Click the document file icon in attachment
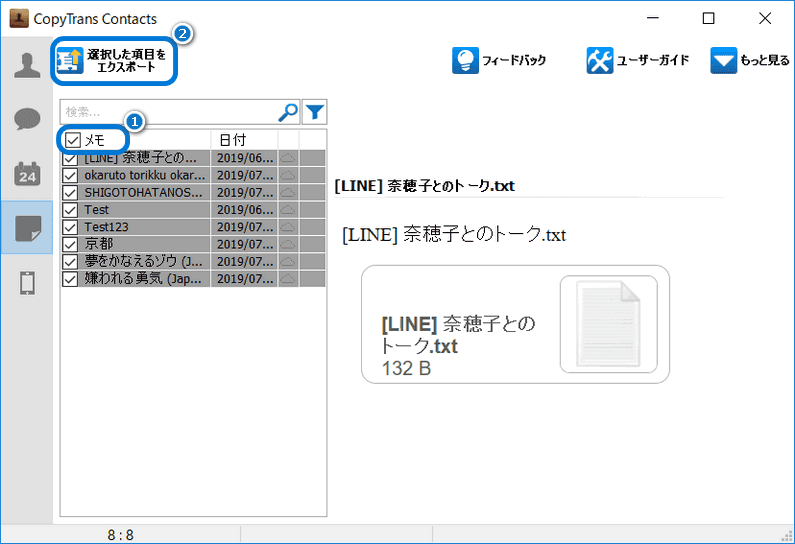Screen dimensions: 795x544 pyautogui.click(x=608, y=324)
